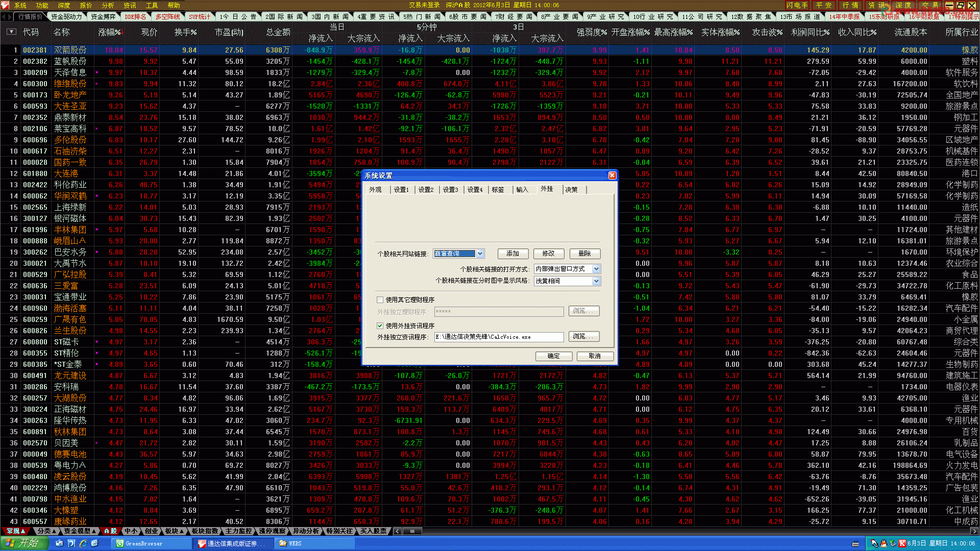Click 交易 top button

click(929, 6)
